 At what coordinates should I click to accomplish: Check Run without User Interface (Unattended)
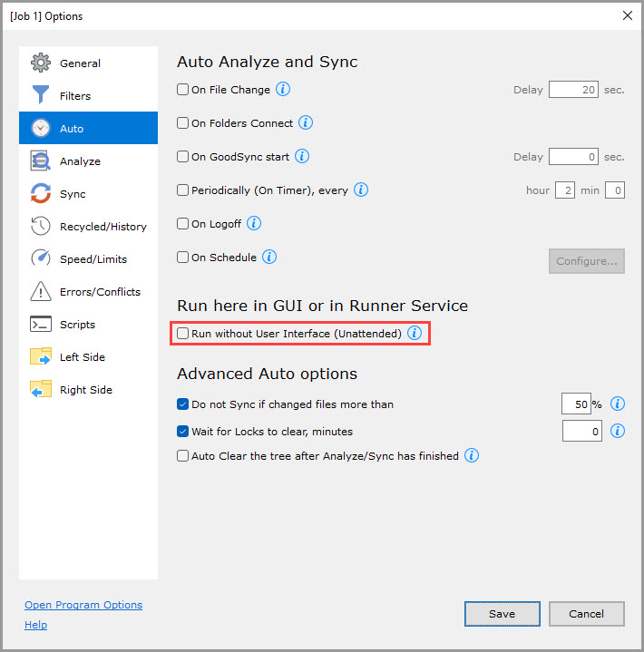point(183,334)
